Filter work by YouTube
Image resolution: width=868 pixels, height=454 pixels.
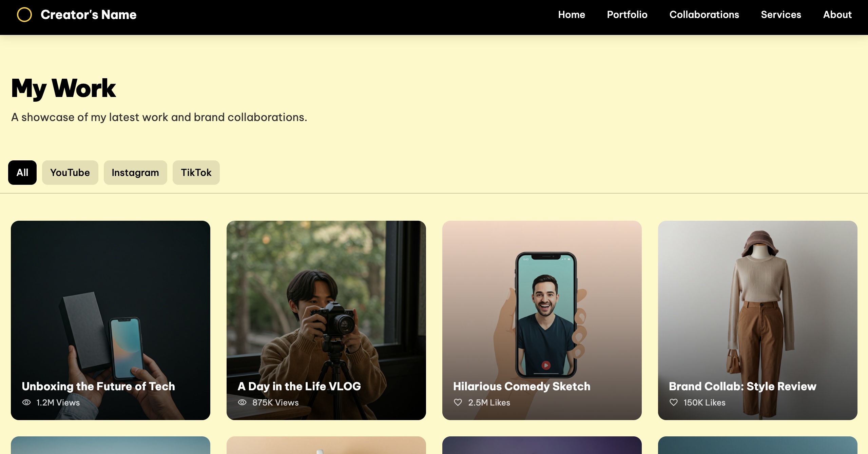pos(70,173)
